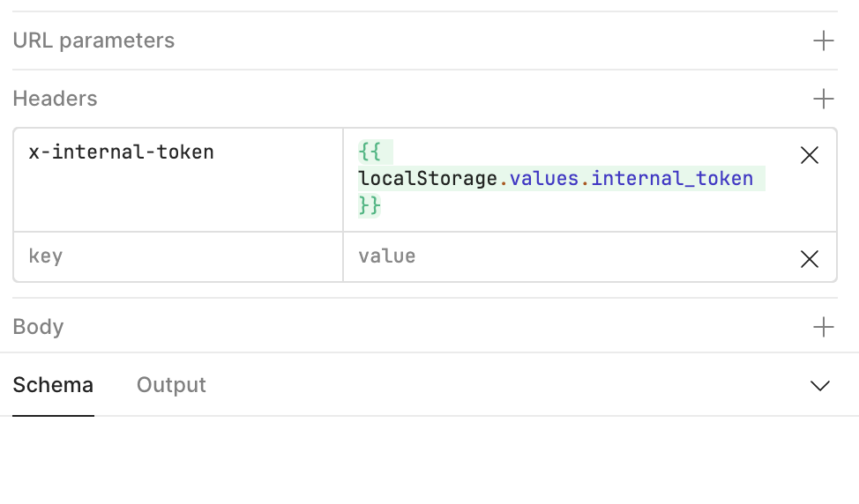The width and height of the screenshot is (859, 504).
Task: Click the URL parameters section label
Action: pos(93,41)
